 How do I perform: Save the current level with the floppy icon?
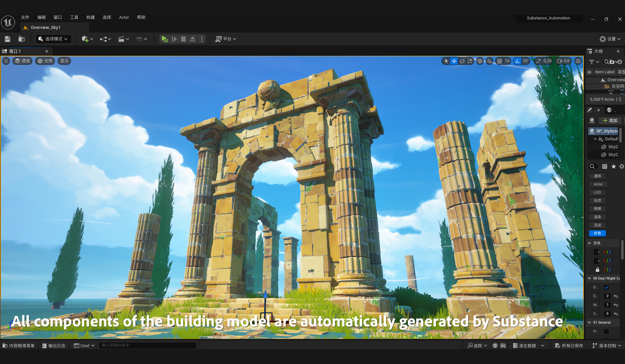coord(7,39)
